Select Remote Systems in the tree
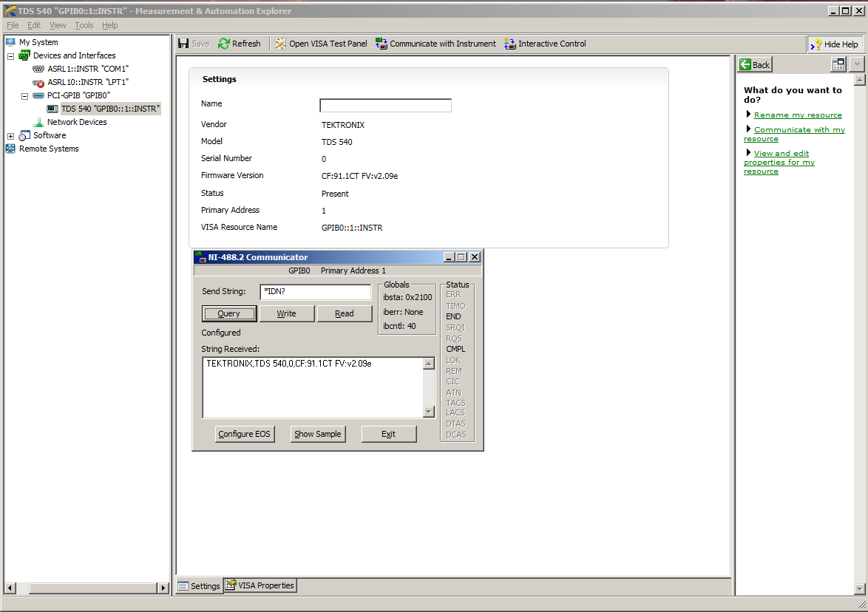The height and width of the screenshot is (612, 868). (x=49, y=149)
